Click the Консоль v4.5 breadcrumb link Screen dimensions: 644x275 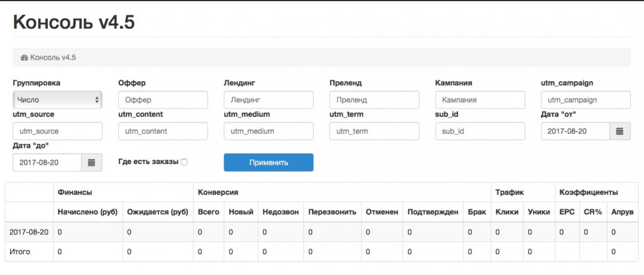coord(53,57)
